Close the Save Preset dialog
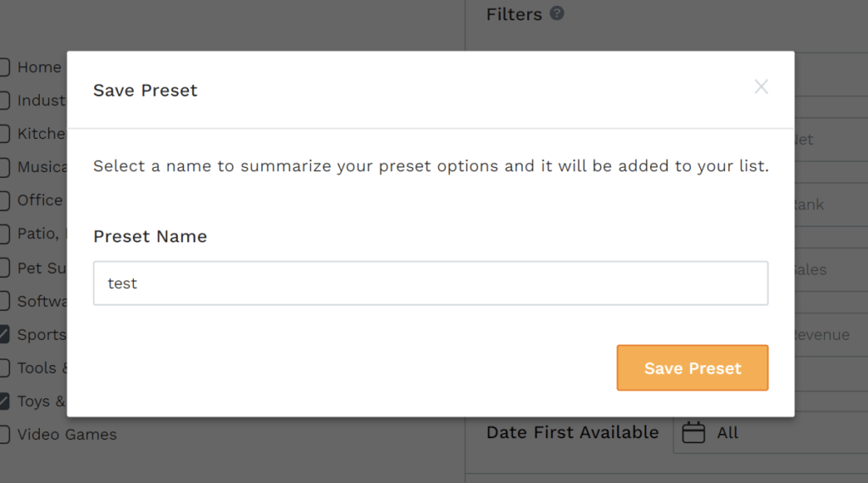This screenshot has height=483, width=868. point(761,86)
